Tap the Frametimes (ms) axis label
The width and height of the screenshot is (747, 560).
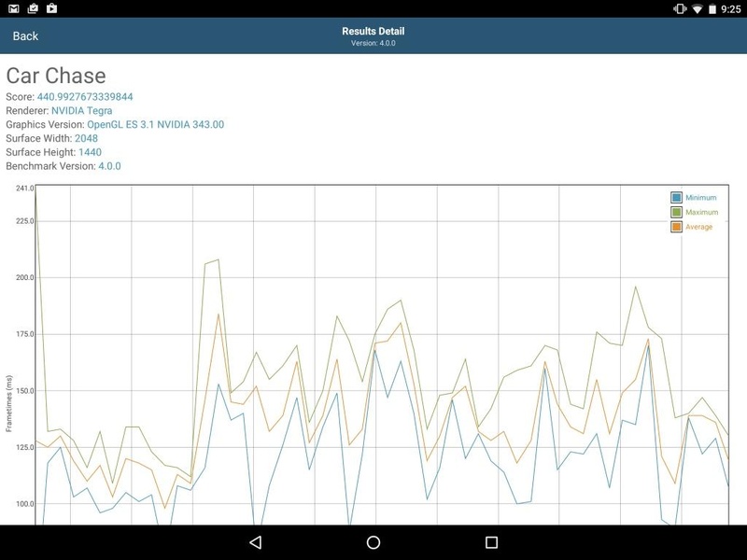tap(8, 404)
